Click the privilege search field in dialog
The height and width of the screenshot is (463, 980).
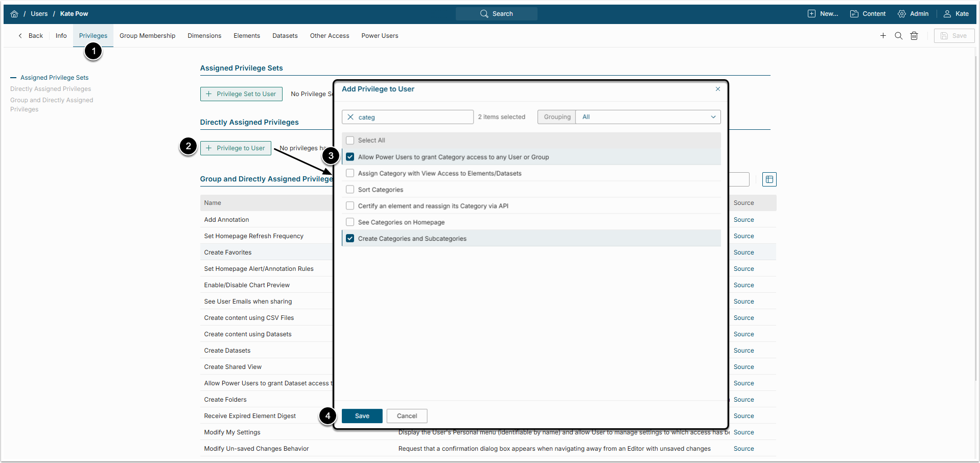[x=414, y=117]
